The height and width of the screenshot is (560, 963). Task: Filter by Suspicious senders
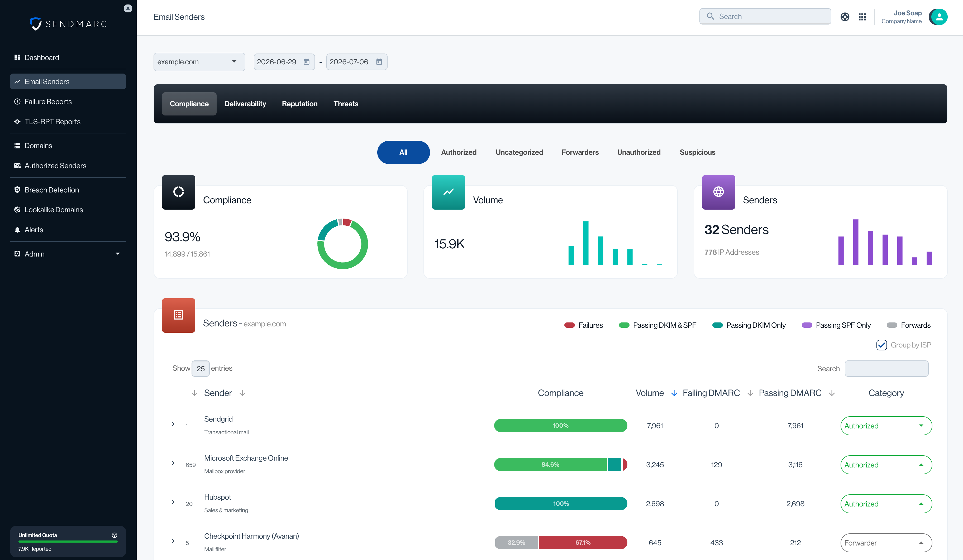click(x=697, y=152)
